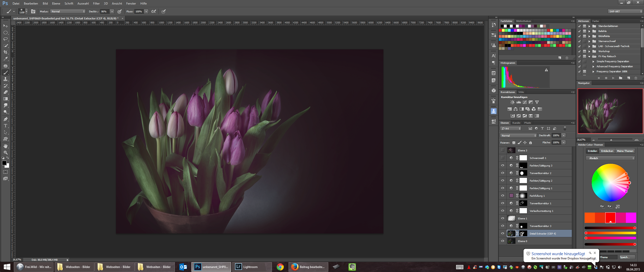644x272 pixels.
Task: Click the magenta theme color swatch
Action: click(x=631, y=218)
